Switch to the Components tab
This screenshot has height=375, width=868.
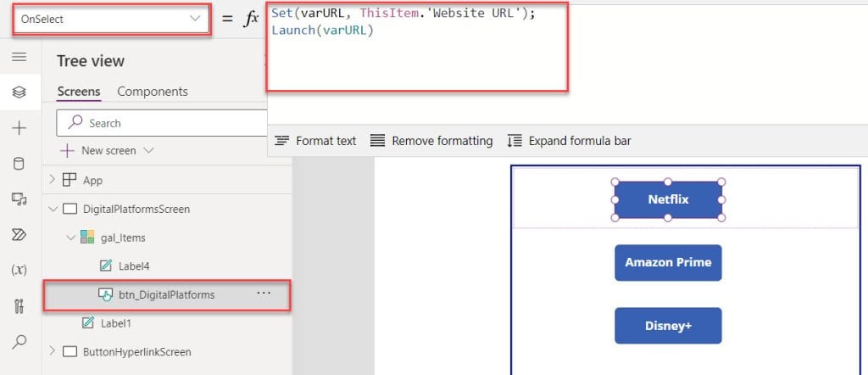click(x=153, y=92)
